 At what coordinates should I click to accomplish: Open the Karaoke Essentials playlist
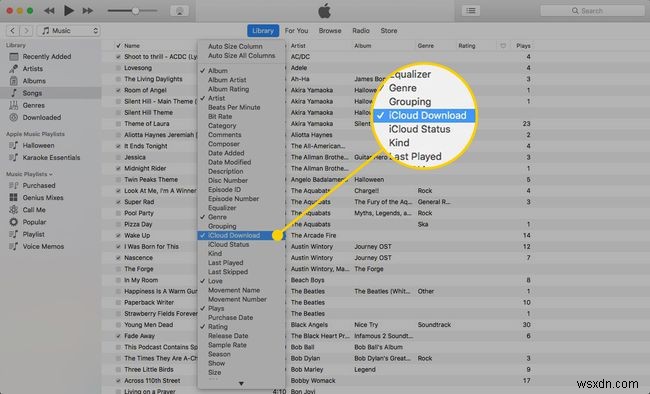pos(51,158)
